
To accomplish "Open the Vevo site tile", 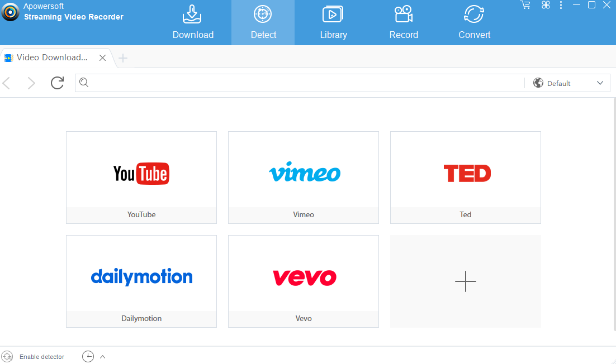I will (304, 281).
